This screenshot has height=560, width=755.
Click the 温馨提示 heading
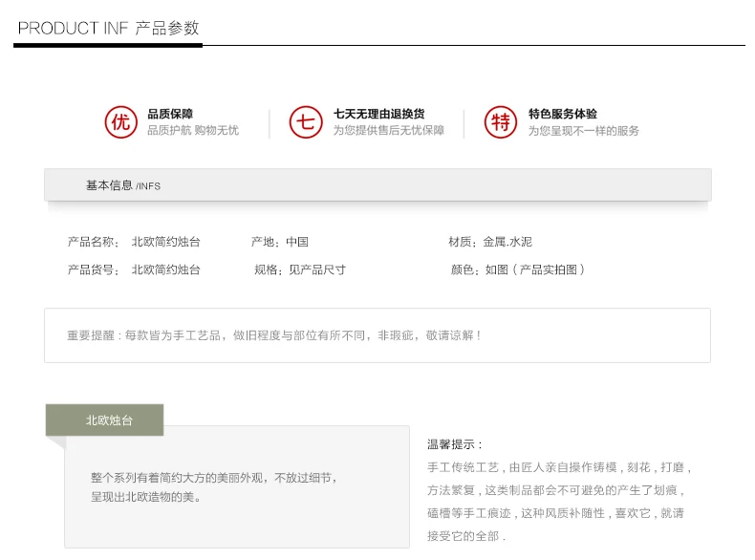click(x=455, y=444)
